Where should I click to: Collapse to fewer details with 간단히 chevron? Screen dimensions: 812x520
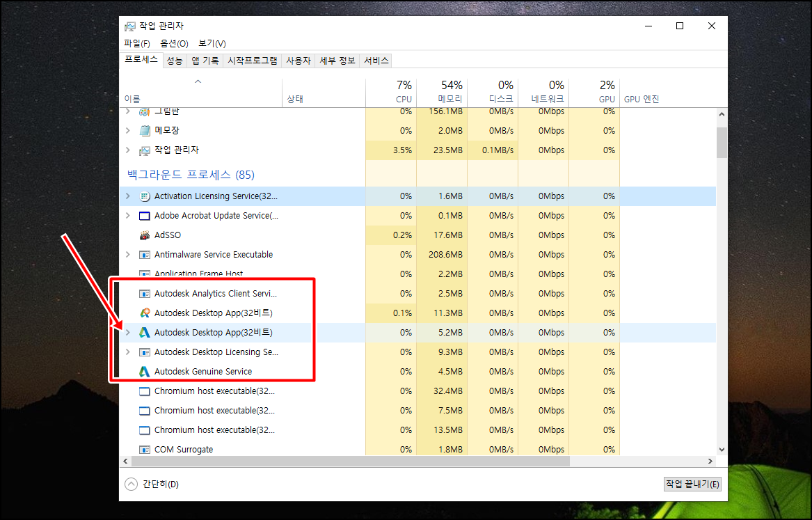coord(131,484)
